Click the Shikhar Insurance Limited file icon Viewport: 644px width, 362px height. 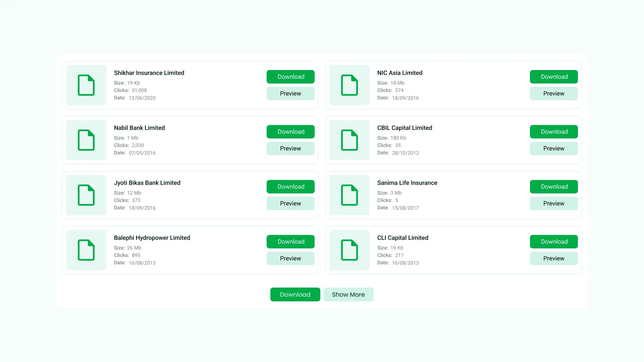click(x=86, y=85)
